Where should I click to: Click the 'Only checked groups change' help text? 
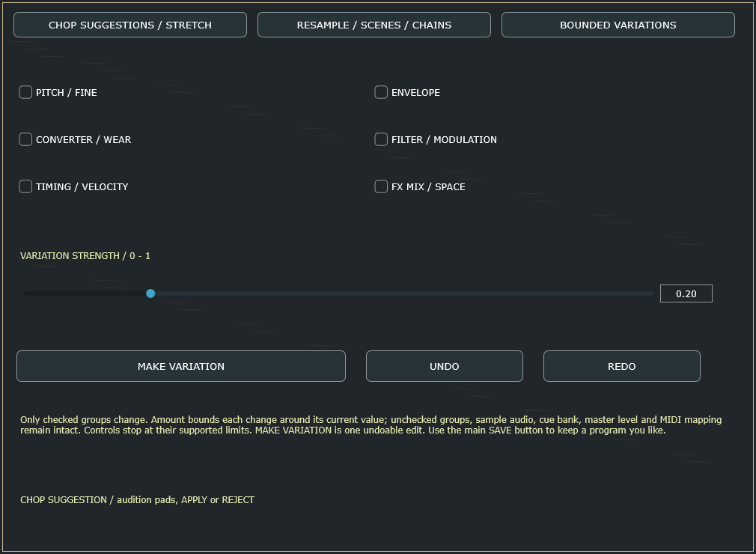click(371, 424)
